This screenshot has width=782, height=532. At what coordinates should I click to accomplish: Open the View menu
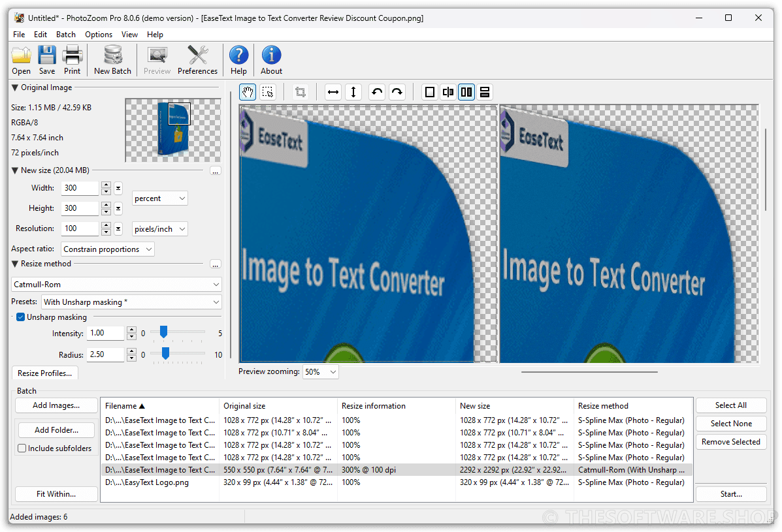129,35
